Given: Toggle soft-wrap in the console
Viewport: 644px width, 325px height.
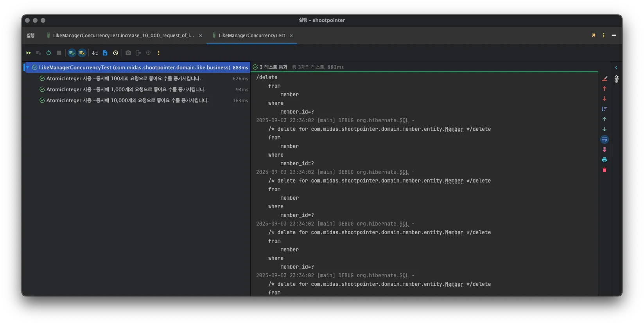Looking at the screenshot, I should pos(605,139).
